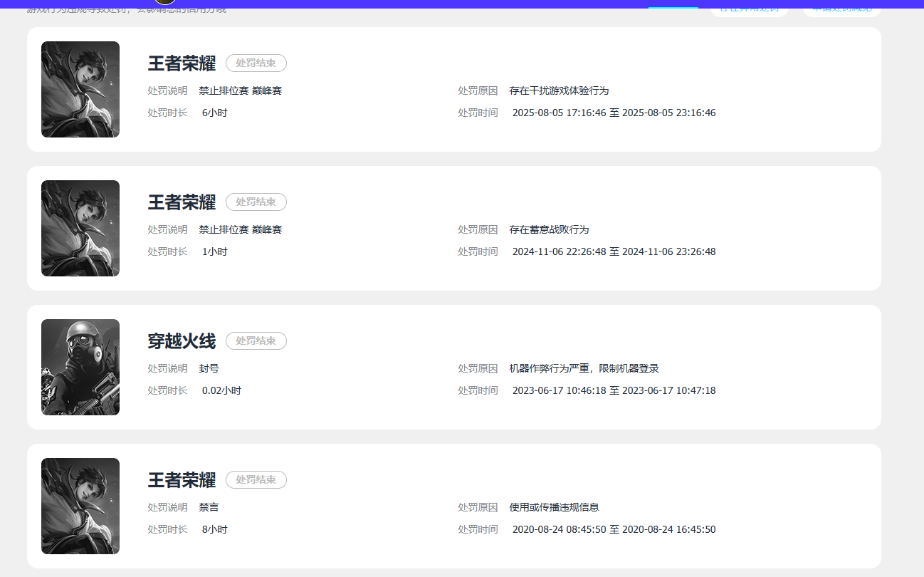Click the 禁言 penalty description
924x577 pixels.
click(209, 507)
